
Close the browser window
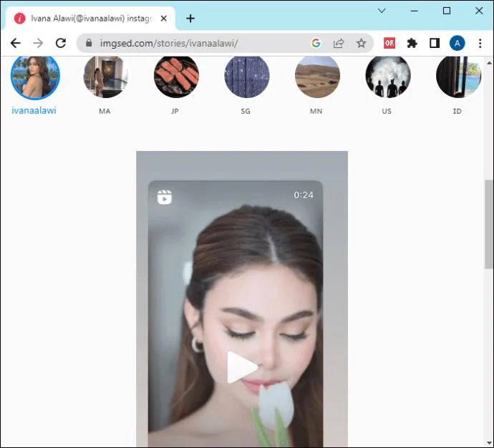click(479, 11)
